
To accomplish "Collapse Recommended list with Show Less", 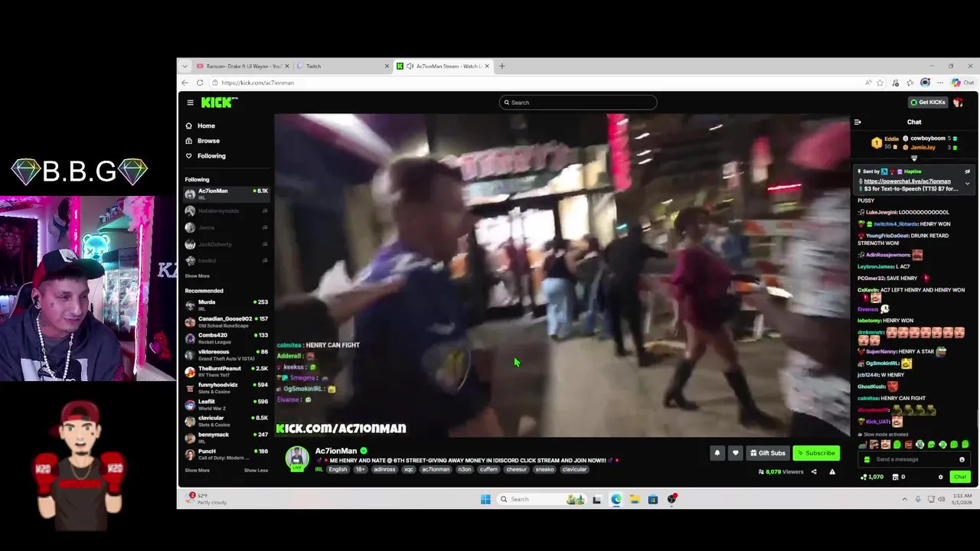I will click(256, 471).
